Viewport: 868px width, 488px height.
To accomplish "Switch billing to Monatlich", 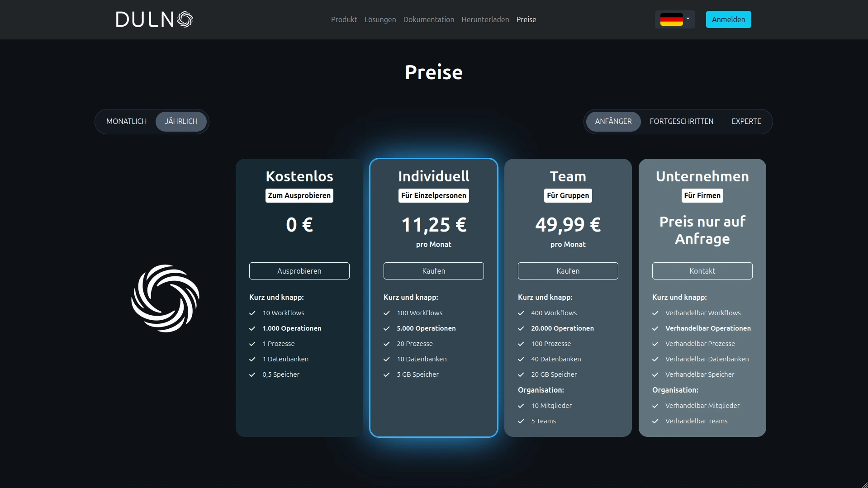I will coord(126,121).
